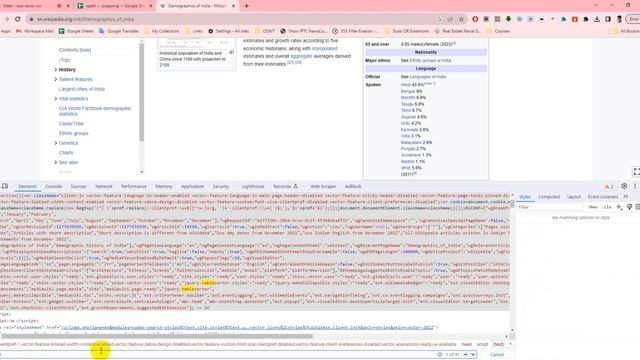Image resolution: width=640 pixels, height=360 pixels.
Task: Open a new browser tab
Action: 247,6
